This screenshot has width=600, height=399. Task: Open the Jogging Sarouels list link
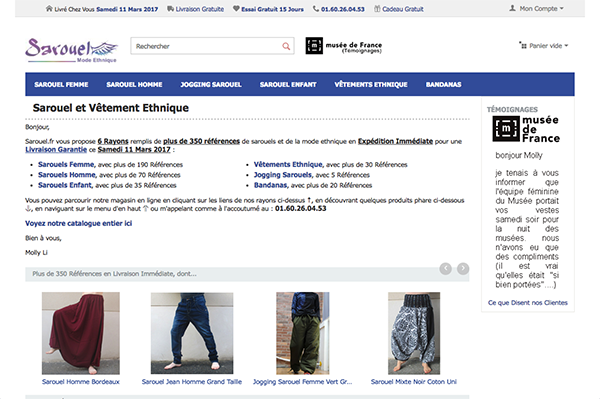(x=283, y=175)
